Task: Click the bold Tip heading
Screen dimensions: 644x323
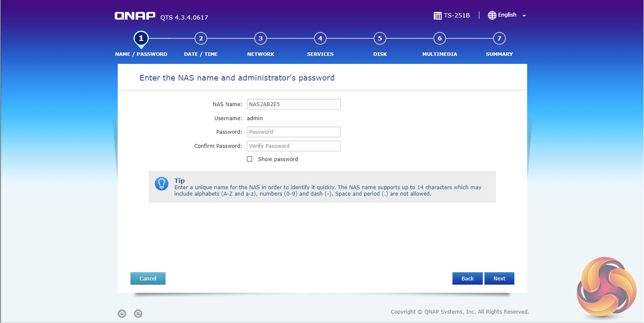Action: click(x=180, y=181)
